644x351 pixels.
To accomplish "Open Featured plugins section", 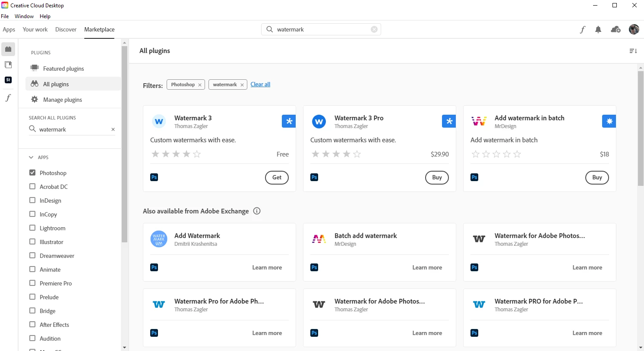I will tap(63, 69).
